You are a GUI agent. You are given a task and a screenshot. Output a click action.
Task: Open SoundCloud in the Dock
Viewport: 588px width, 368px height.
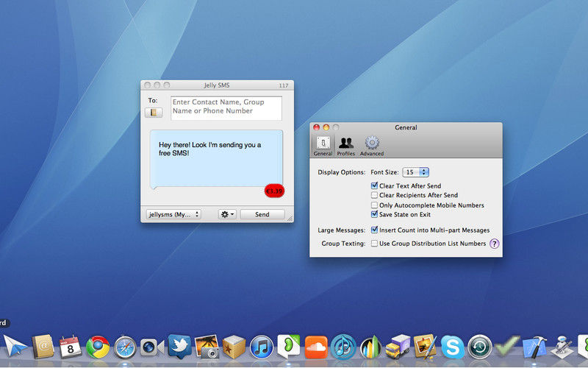[316, 347]
